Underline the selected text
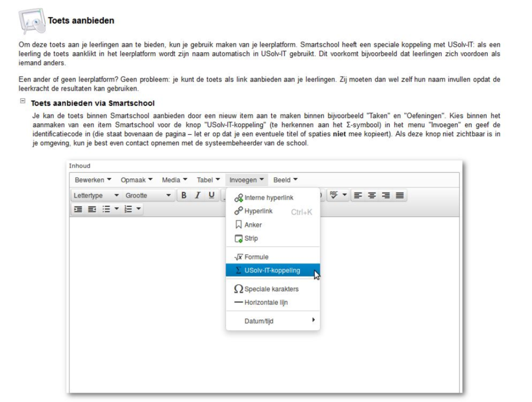The image size is (532, 402). (x=211, y=195)
